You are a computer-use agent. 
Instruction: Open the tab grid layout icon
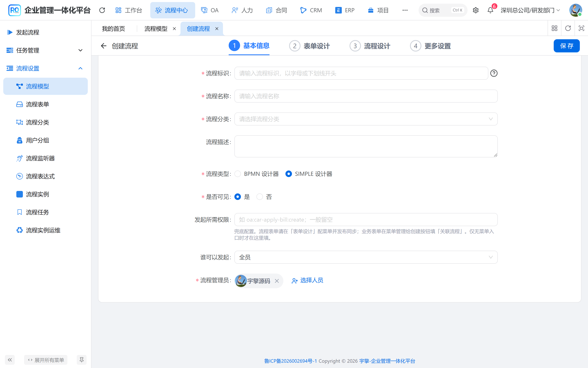point(555,28)
